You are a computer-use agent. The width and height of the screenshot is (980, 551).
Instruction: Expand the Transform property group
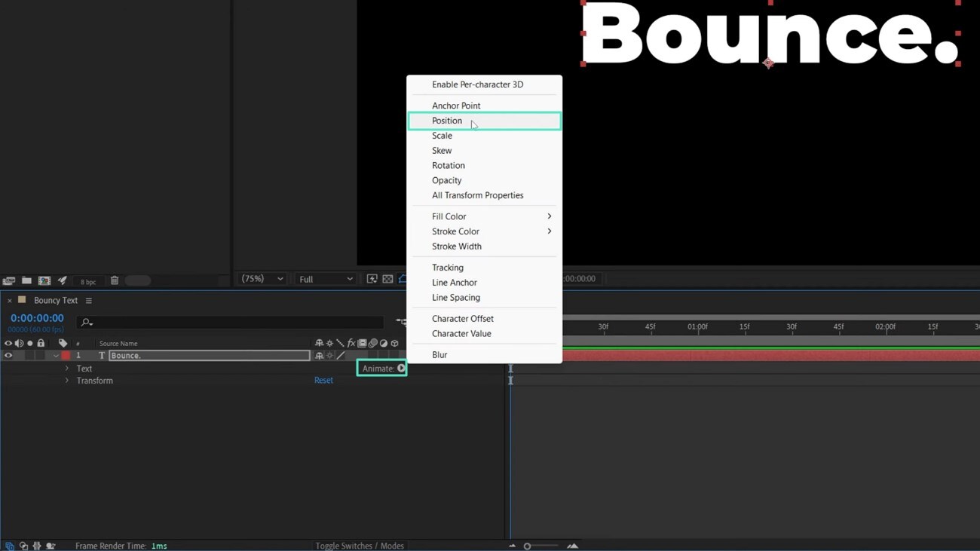(x=67, y=381)
